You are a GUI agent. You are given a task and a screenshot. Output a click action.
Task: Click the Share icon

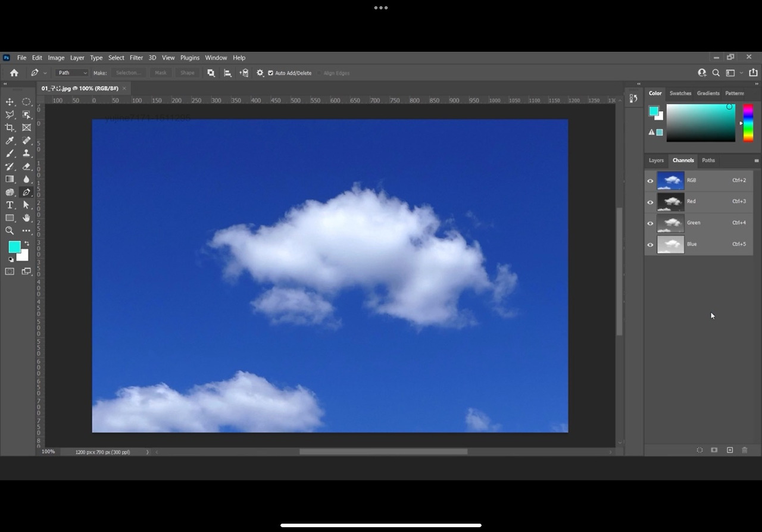click(753, 73)
